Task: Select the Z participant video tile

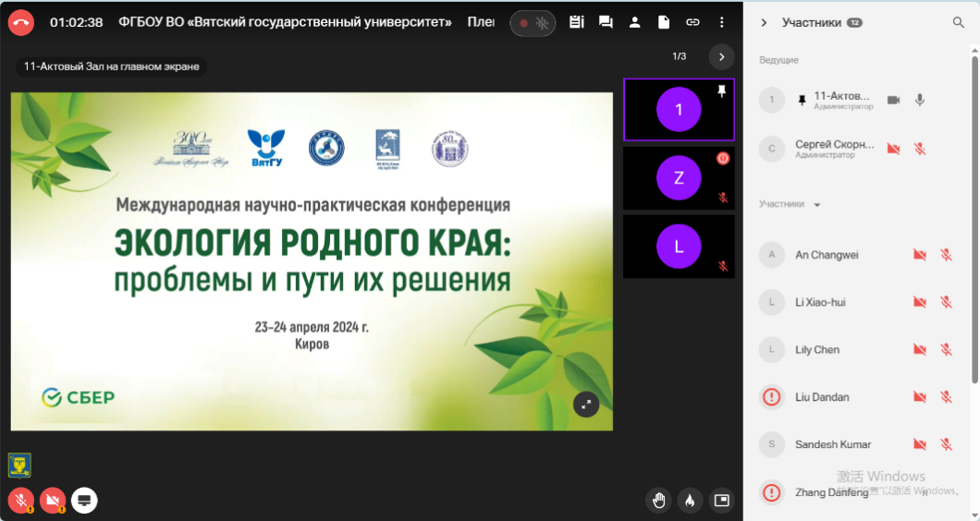Action: [679, 178]
